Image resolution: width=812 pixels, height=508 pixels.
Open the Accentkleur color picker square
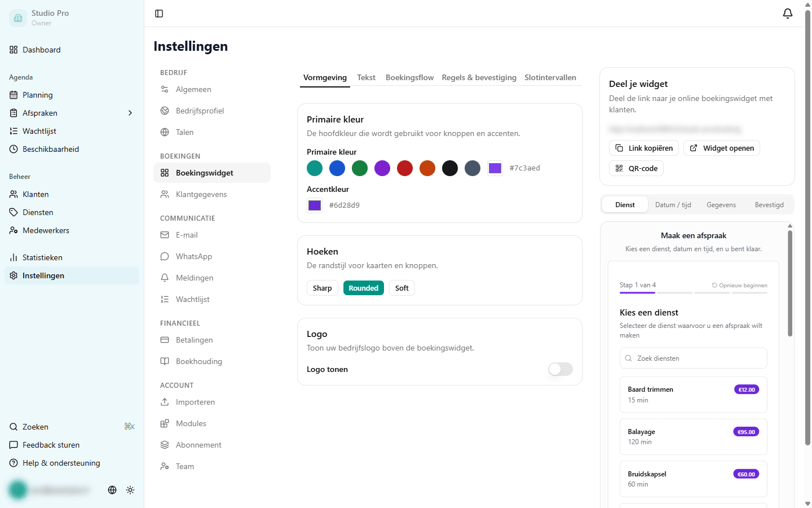[x=315, y=205]
